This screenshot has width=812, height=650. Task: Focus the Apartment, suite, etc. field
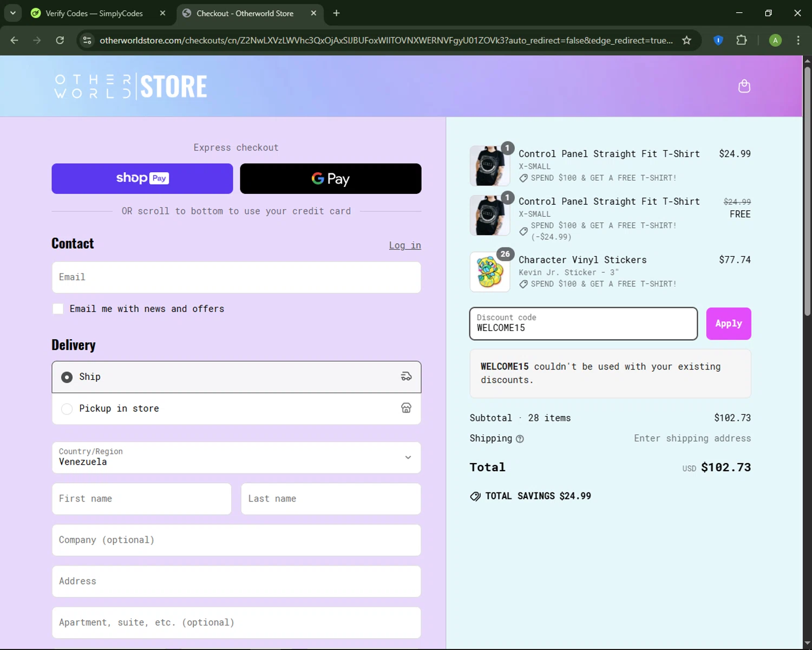tap(237, 622)
